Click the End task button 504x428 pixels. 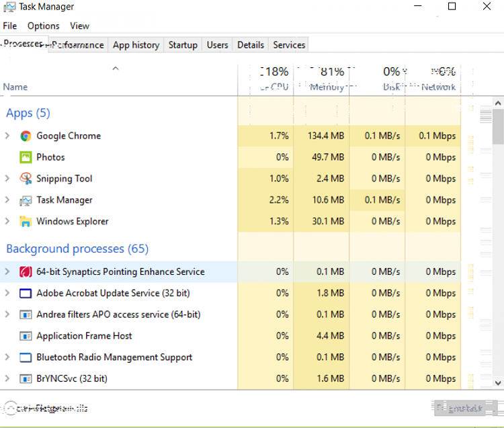pos(465,408)
